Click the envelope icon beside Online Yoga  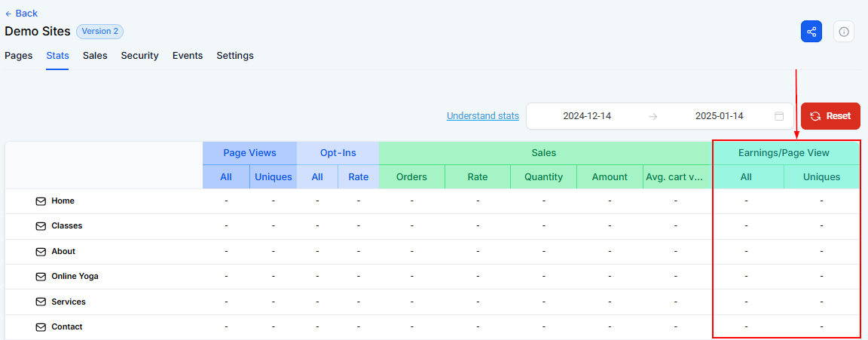pyautogui.click(x=41, y=277)
